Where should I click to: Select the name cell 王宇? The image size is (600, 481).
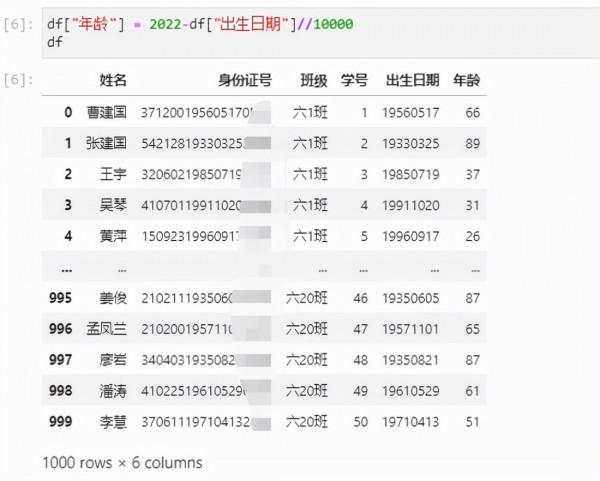(x=113, y=174)
